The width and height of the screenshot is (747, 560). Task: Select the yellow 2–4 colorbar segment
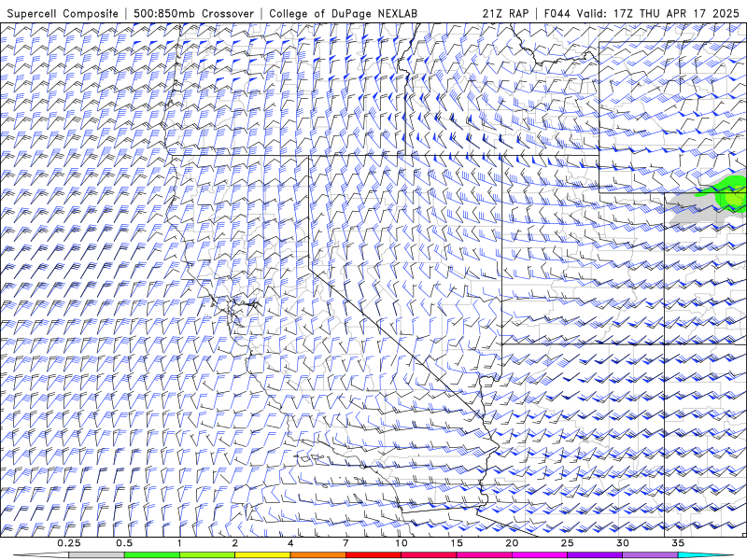click(x=262, y=555)
